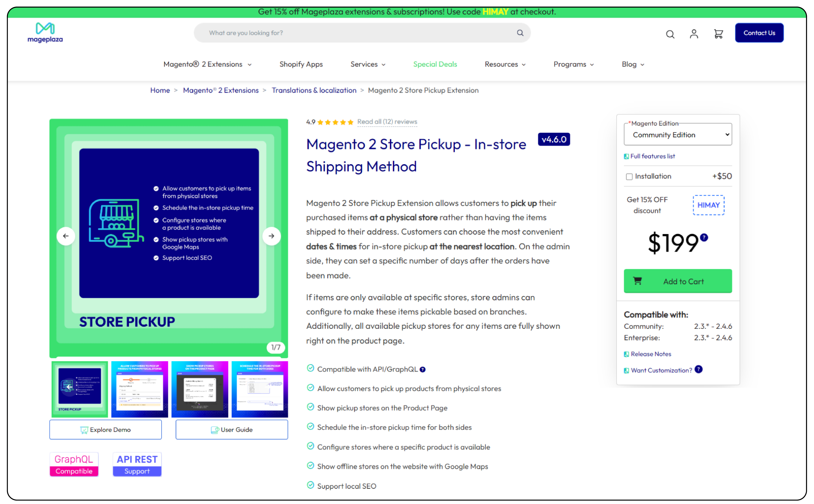The image size is (814, 504).
Task: Click the v4.6.0 version badge
Action: click(x=554, y=139)
